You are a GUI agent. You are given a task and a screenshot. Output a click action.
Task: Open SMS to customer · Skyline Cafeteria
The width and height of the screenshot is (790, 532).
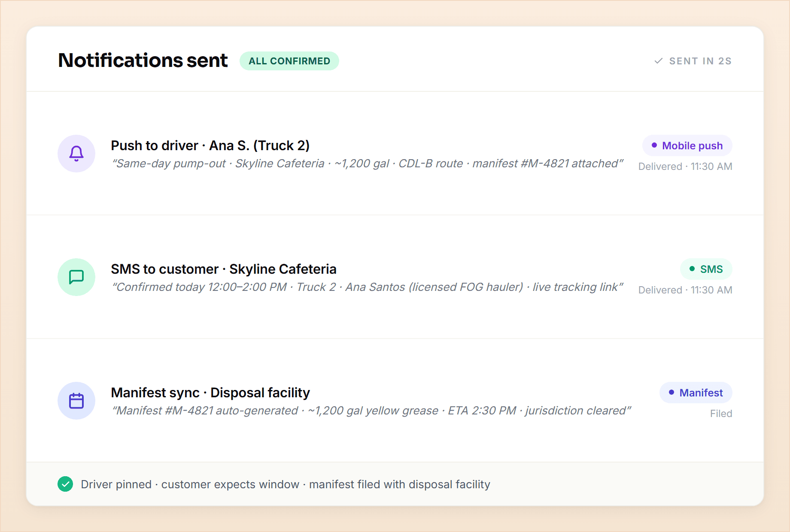coord(224,269)
